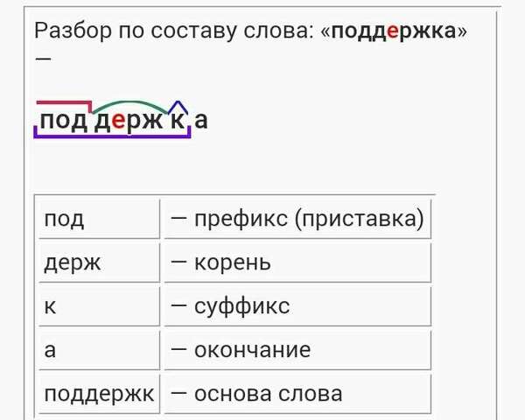Image resolution: width=525 pixels, height=420 pixels.
Task: Select the «корень» description cell
Action: click(297, 262)
